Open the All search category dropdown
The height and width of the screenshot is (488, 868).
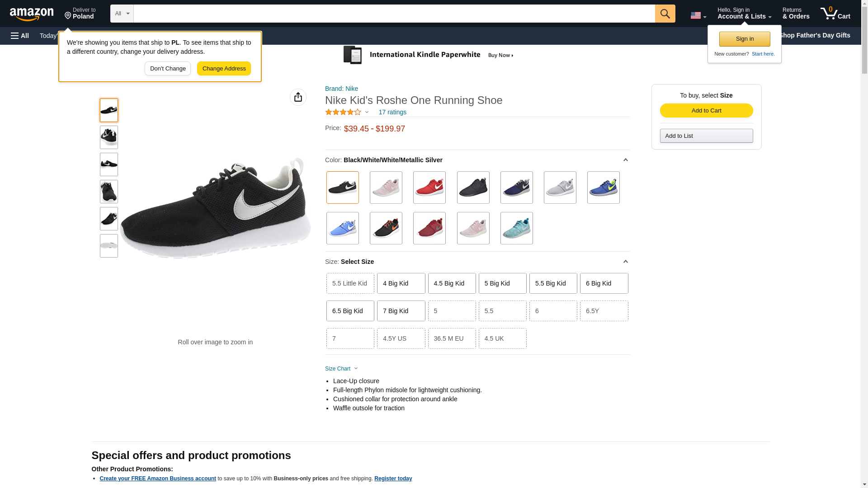[122, 14]
